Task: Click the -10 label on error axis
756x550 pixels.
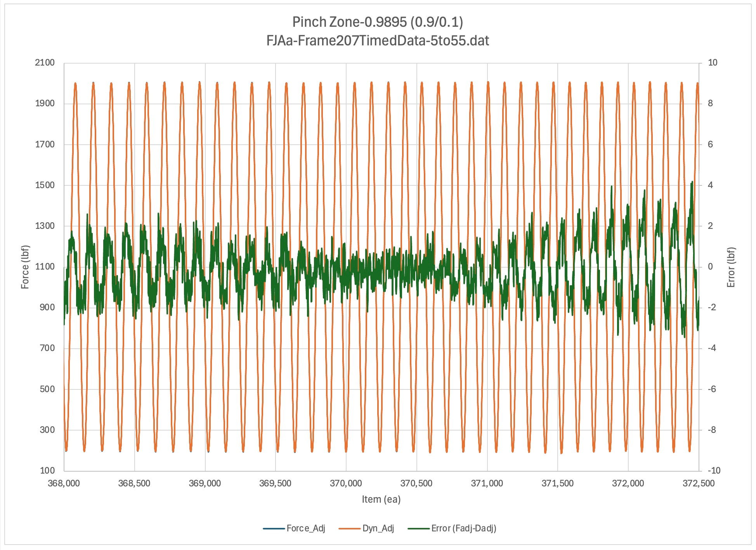Action: 714,470
